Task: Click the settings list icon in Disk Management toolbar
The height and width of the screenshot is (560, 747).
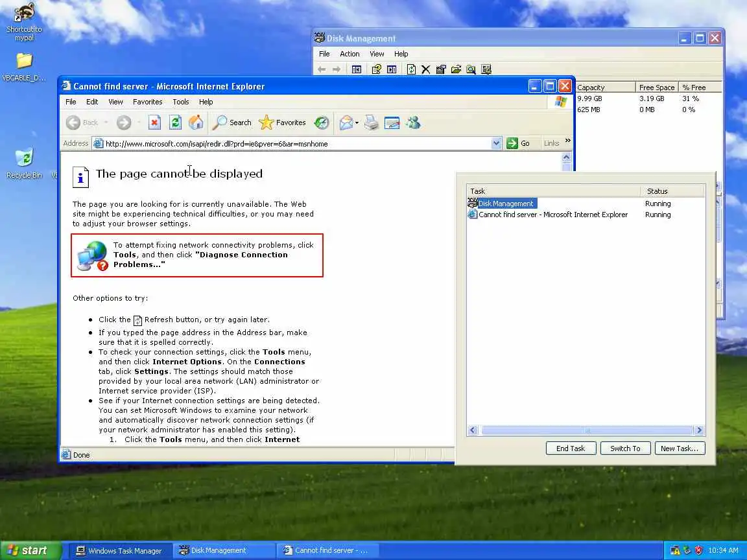Action: coord(486,69)
